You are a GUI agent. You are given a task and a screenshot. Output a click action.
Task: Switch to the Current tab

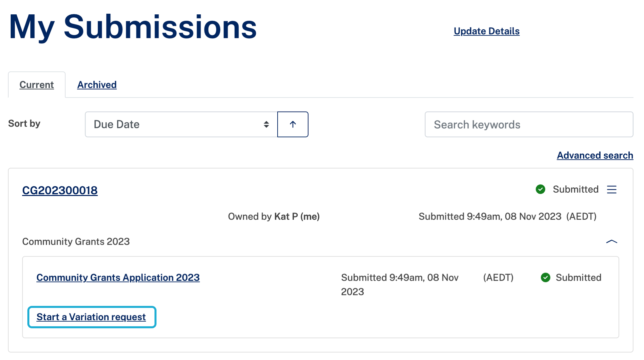(x=37, y=85)
